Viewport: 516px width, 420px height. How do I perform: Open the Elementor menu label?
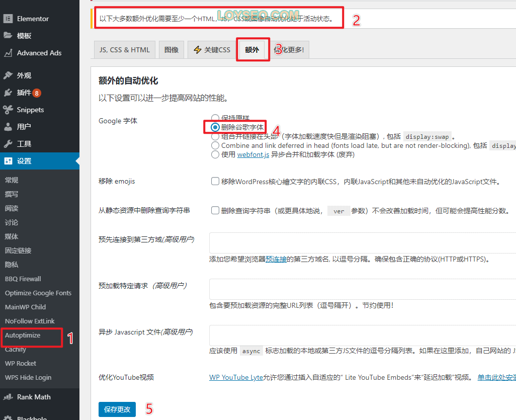coord(33,19)
